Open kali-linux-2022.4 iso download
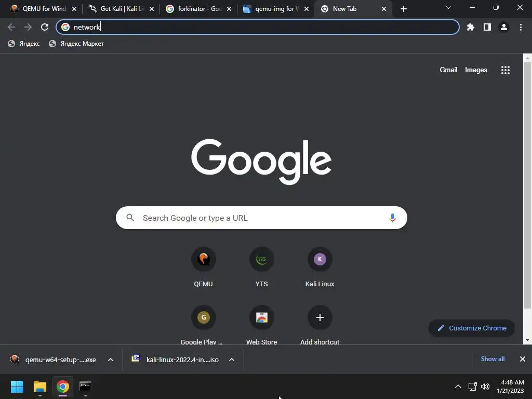This screenshot has height=399, width=532. pos(176,360)
